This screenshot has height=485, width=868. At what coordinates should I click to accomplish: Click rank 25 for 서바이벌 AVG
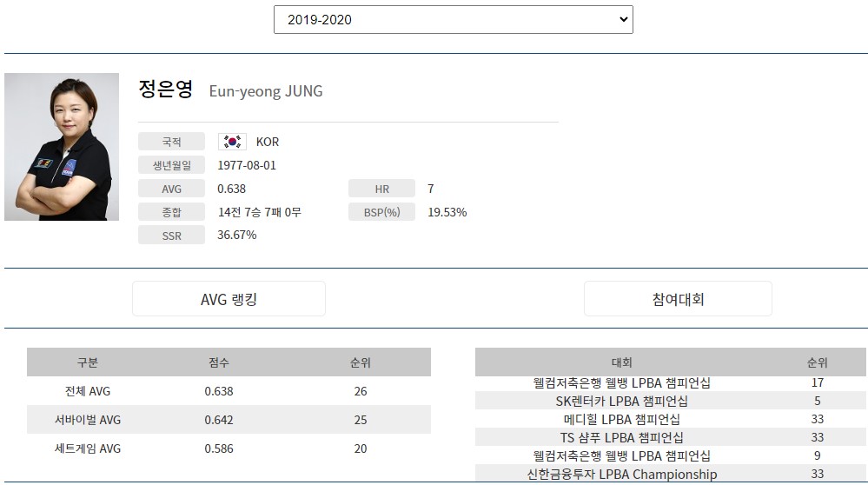[x=361, y=420]
